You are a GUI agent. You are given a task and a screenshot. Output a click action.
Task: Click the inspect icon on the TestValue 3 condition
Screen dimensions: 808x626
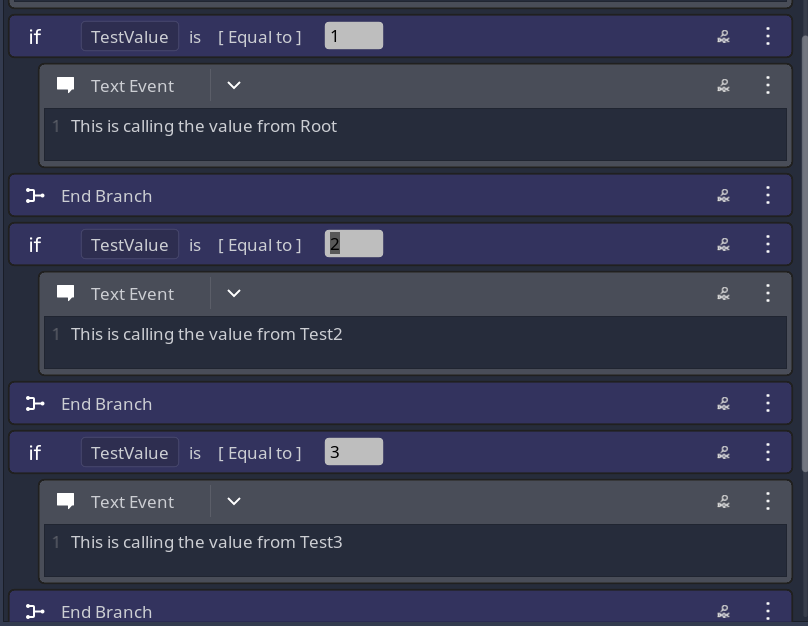(723, 452)
